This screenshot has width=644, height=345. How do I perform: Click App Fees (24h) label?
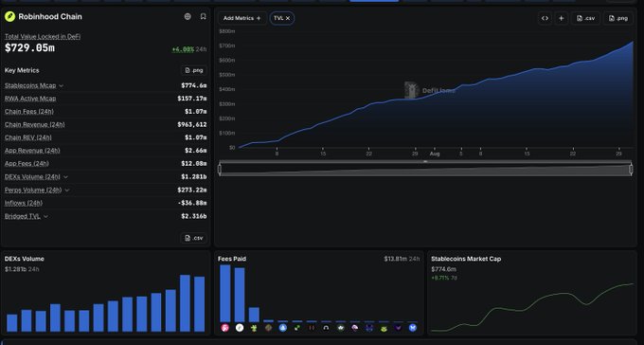click(x=27, y=164)
